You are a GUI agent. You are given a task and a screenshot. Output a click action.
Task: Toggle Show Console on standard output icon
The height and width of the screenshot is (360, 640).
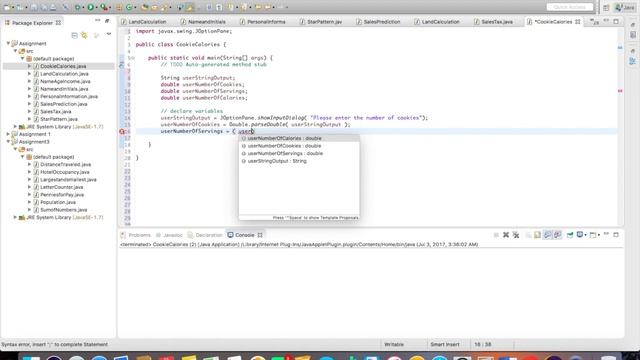click(x=547, y=235)
